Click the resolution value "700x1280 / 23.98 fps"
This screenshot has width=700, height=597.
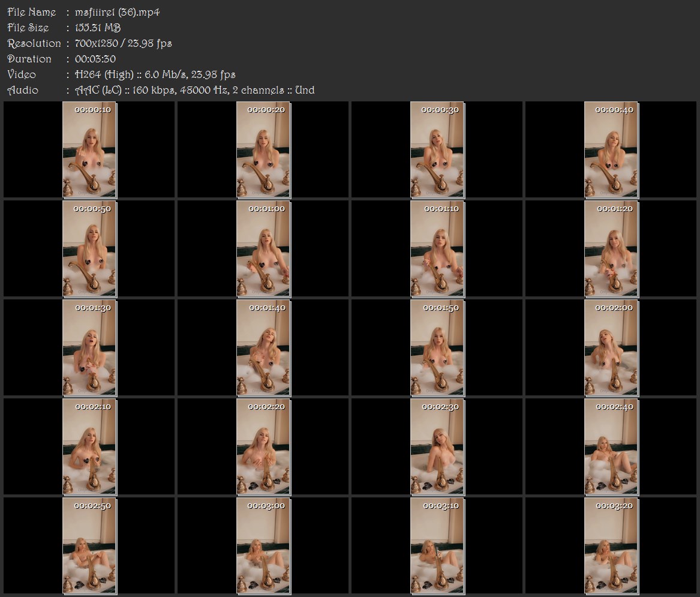123,43
